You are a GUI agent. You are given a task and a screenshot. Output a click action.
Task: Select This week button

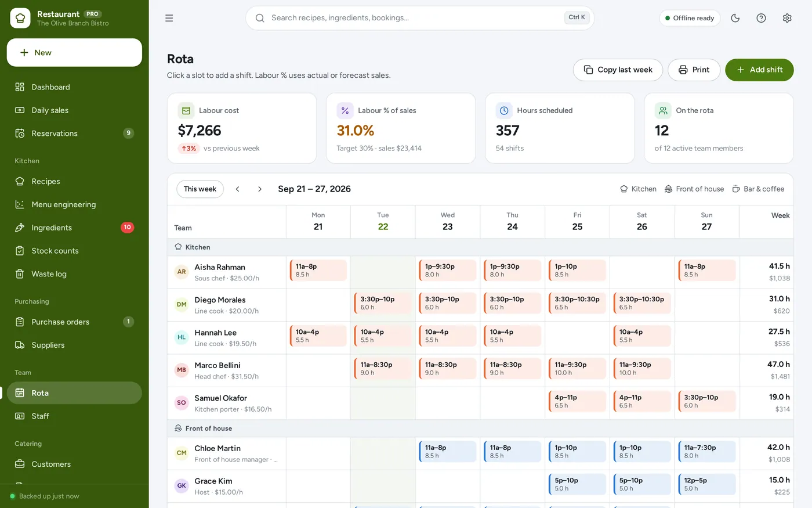(x=200, y=189)
